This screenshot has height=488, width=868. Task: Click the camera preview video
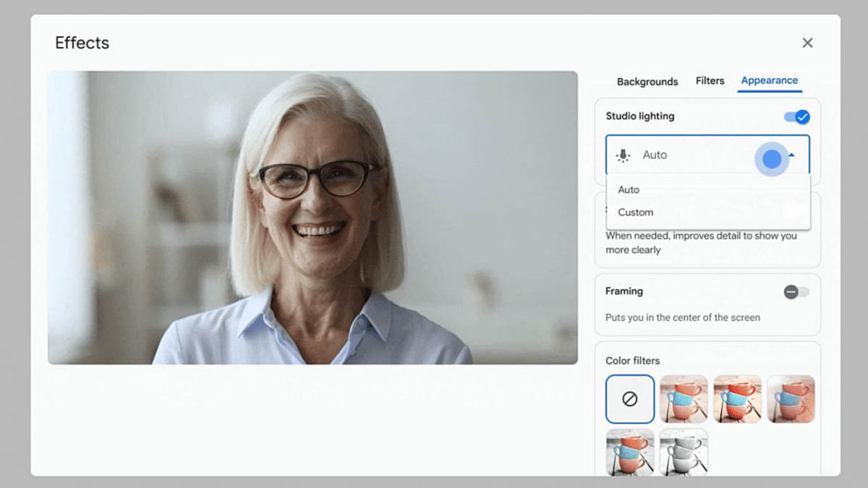[x=312, y=218]
